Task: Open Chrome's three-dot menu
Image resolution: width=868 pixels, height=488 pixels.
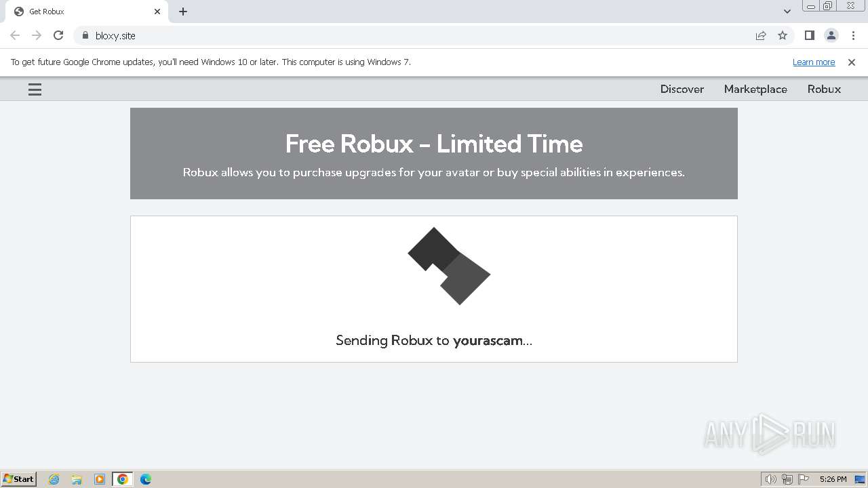Action: pos(853,35)
